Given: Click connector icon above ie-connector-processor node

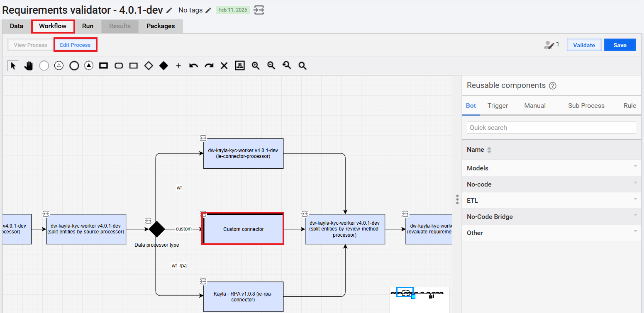Looking at the screenshot, I should coord(203,138).
